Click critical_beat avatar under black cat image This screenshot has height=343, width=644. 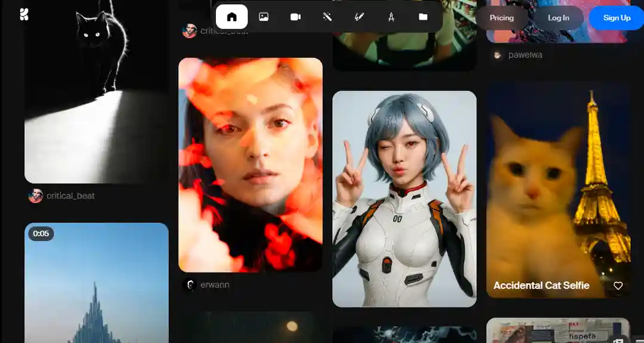36,196
